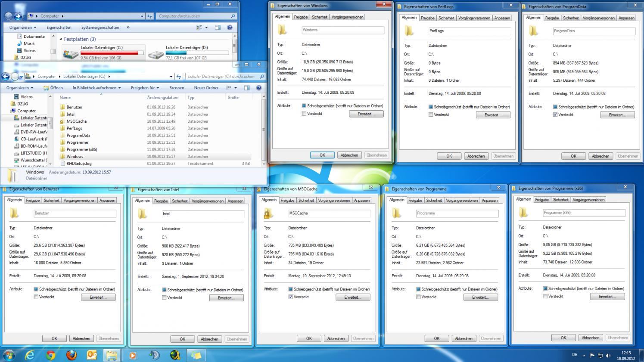This screenshot has width=644, height=362.
Task: Click Erweitert in MSOCache properties
Action: pyautogui.click(x=353, y=297)
